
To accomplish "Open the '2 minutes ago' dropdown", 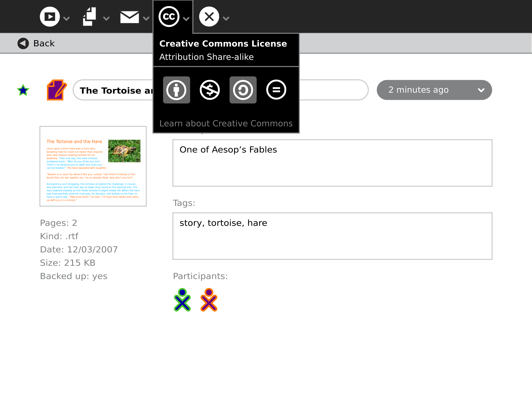I will [x=434, y=90].
